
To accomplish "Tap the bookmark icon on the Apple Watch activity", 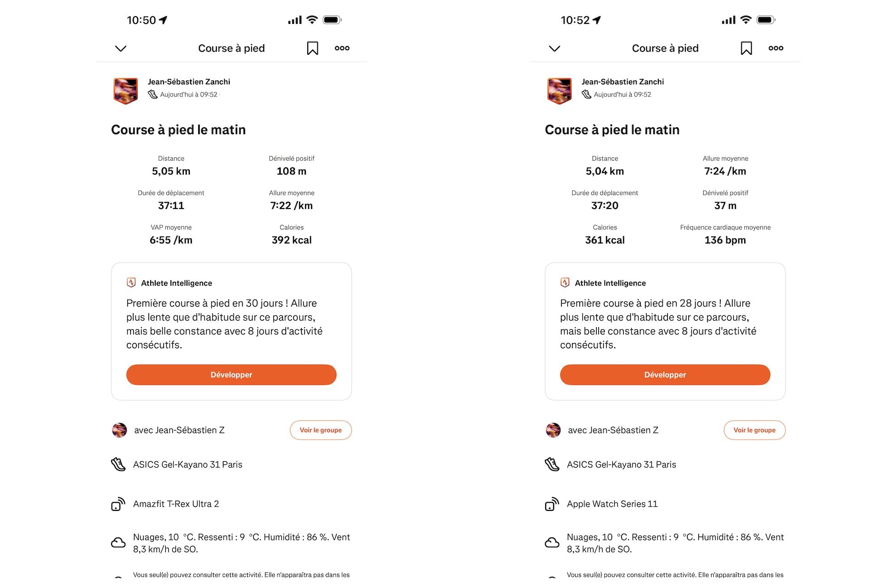I will tap(746, 48).
